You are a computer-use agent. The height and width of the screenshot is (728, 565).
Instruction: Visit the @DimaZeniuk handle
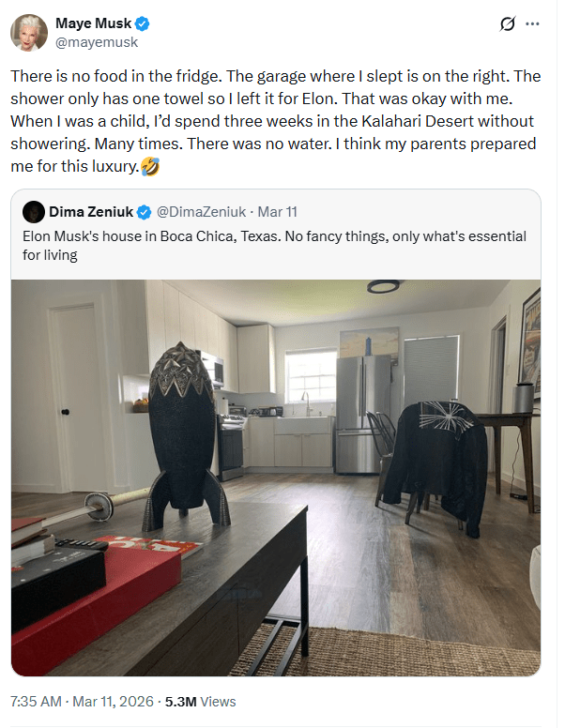coord(201,212)
